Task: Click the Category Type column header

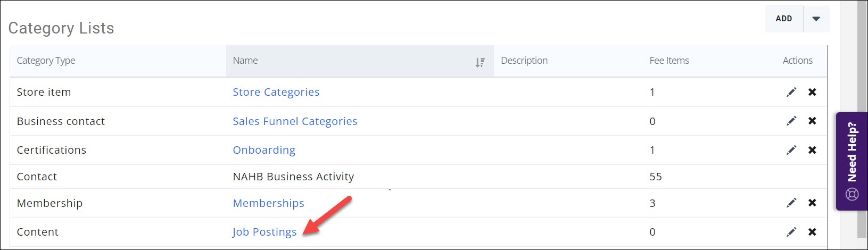Action: (x=46, y=61)
